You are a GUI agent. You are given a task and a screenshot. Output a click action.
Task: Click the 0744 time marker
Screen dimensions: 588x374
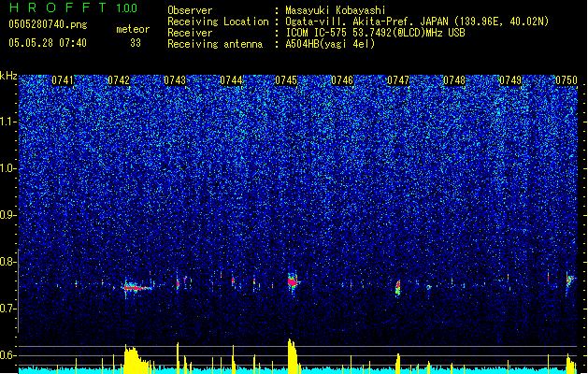(x=231, y=80)
